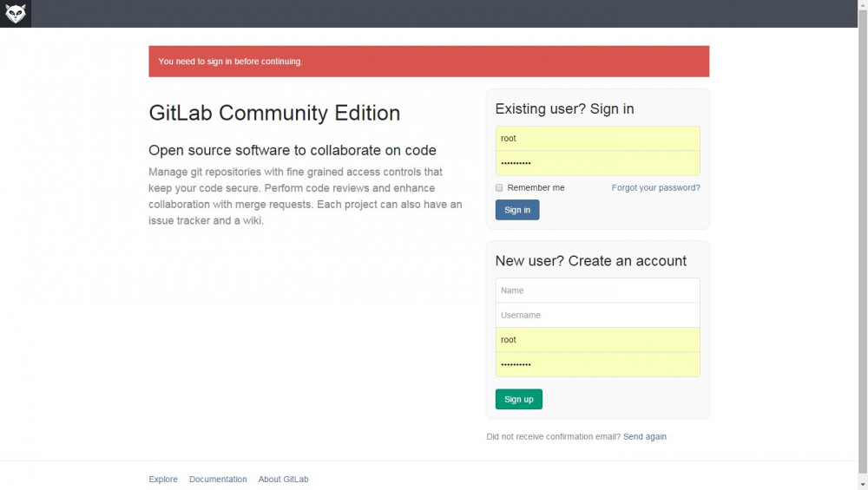The image size is (868, 490).
Task: Select the Name field in account creation
Action: [x=597, y=291]
